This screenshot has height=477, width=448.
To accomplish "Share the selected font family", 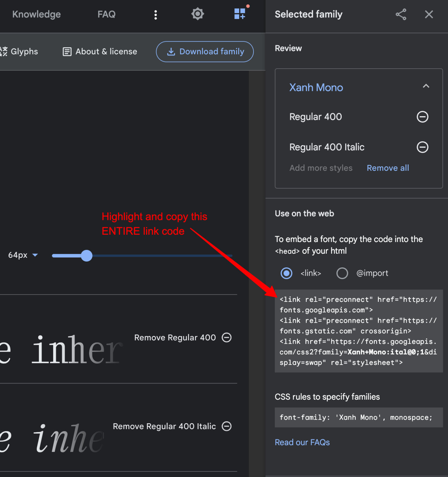I will pyautogui.click(x=401, y=14).
